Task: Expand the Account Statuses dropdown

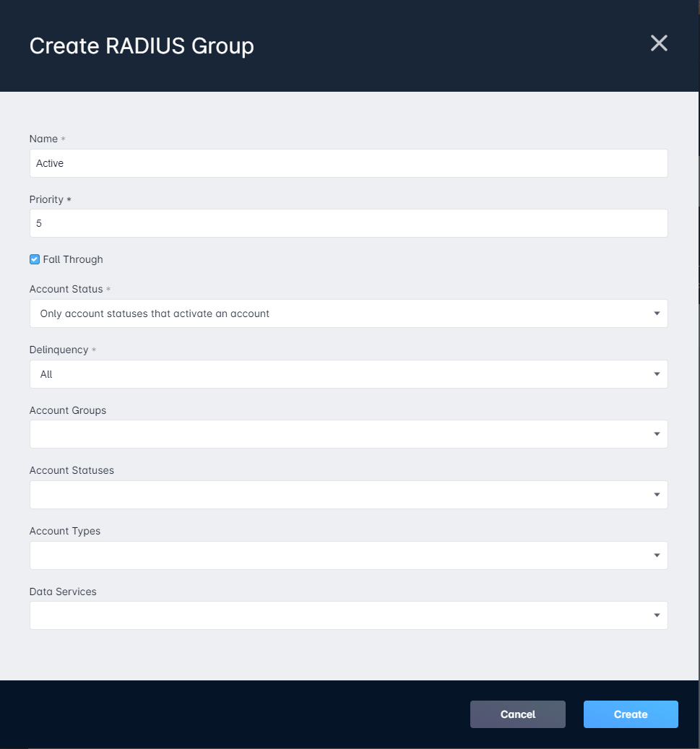Action: click(x=348, y=495)
